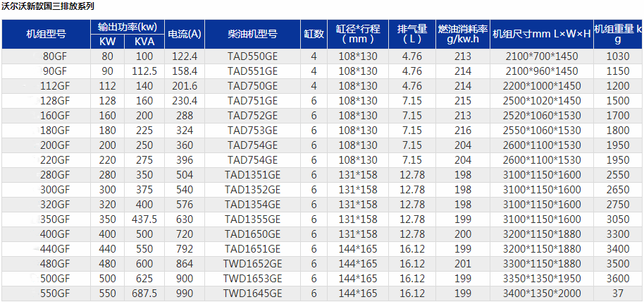
Task: Click the 燃油消耗率 g/kw.h header
Action: [x=462, y=34]
